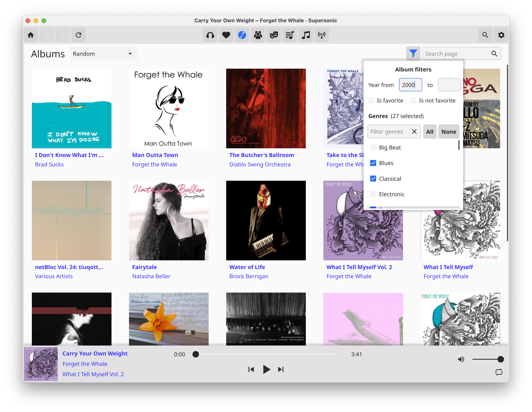Open the Playlists page icon
Viewport: 532px width, 412px height.
[x=290, y=35]
